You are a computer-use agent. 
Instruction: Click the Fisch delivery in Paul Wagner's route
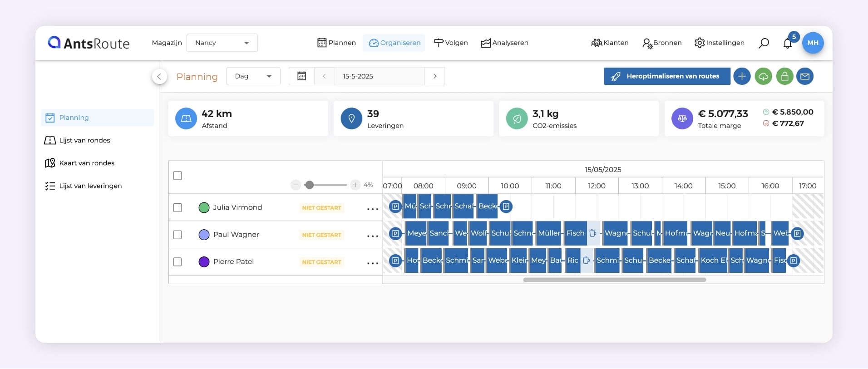(x=575, y=233)
